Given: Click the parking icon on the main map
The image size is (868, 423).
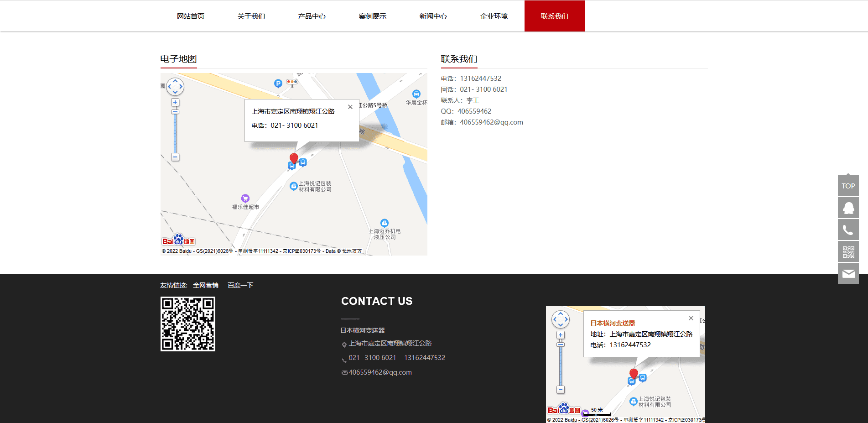Looking at the screenshot, I should coord(278,84).
